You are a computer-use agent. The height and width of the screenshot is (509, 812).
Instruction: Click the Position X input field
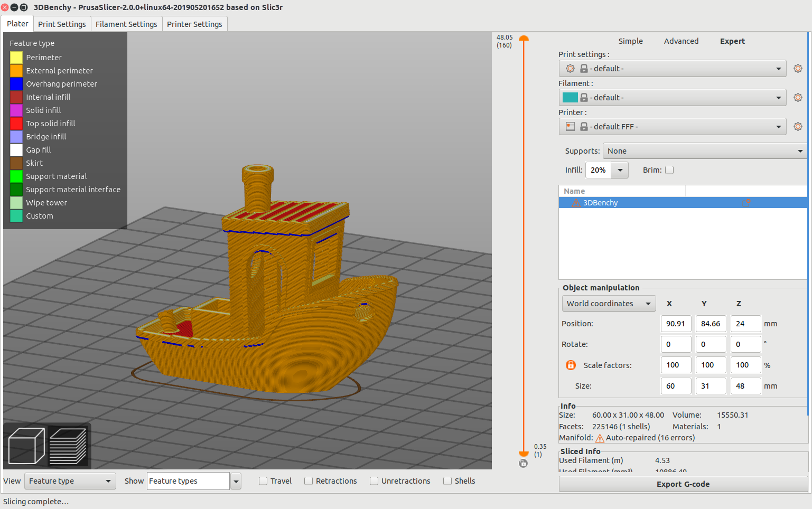(x=676, y=324)
